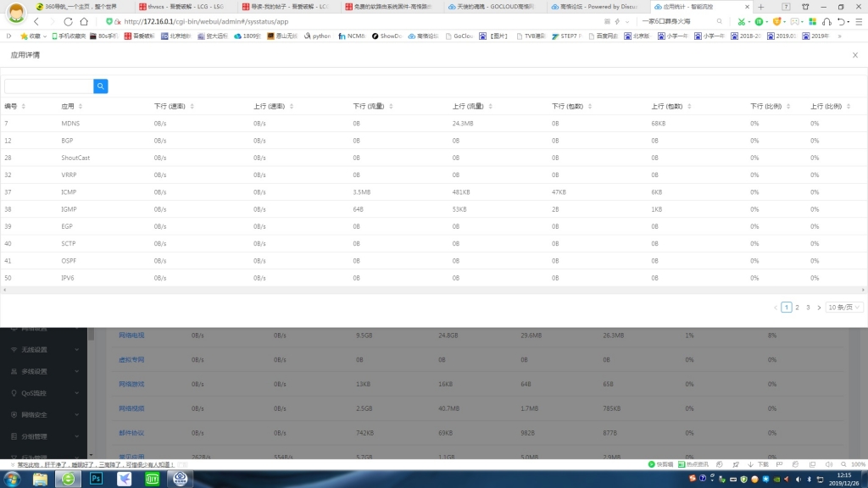The height and width of the screenshot is (488, 868).
Task: Sort by 编号 column arrows
Action: click(23, 106)
